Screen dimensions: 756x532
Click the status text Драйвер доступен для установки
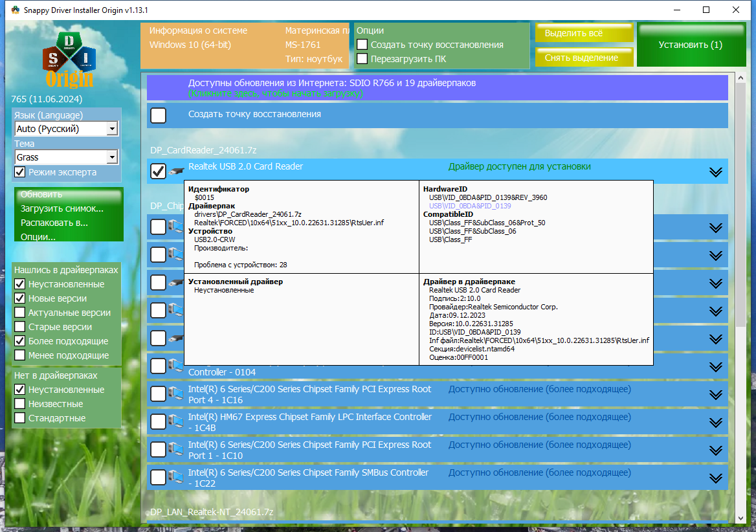pos(519,166)
